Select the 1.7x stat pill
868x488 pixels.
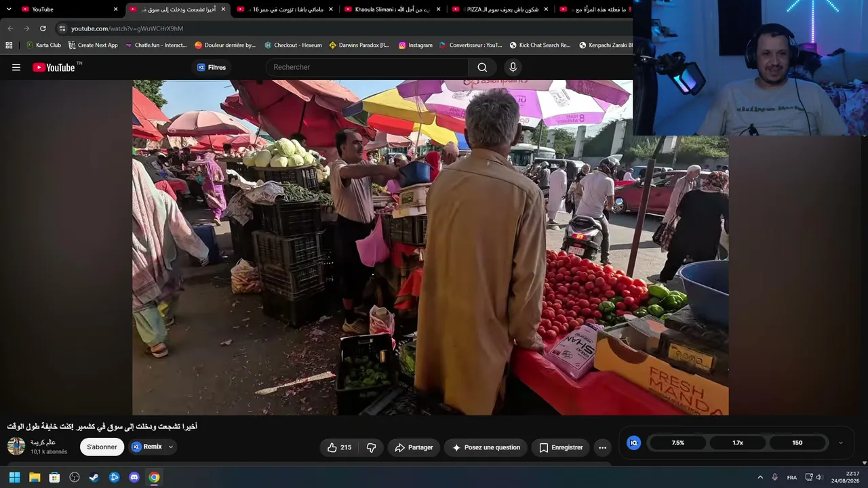(738, 443)
